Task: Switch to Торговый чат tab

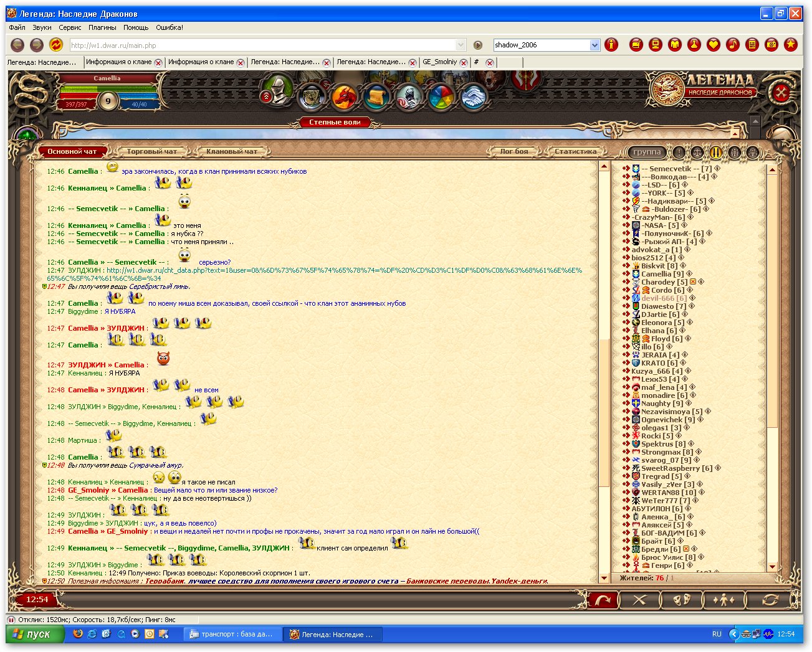Action: pyautogui.click(x=151, y=151)
